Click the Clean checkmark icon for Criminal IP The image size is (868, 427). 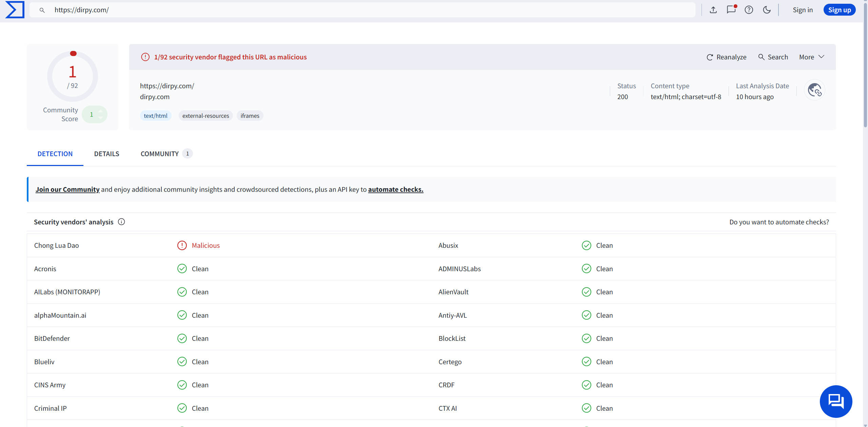[182, 408]
